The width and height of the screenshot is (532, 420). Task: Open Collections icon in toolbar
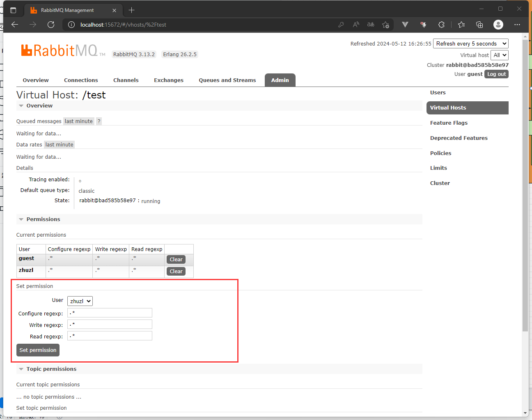[479, 25]
